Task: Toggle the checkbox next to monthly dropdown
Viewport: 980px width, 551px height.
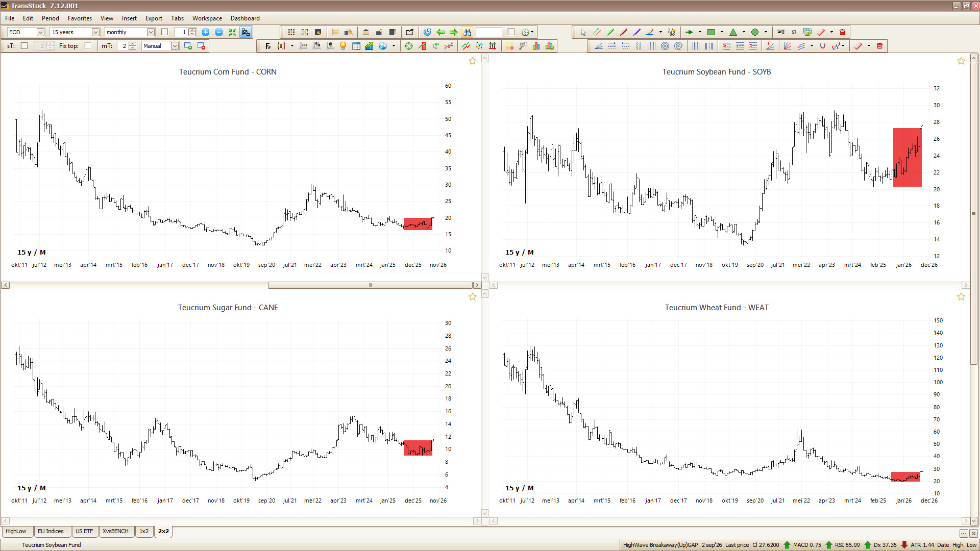Action: [x=164, y=32]
